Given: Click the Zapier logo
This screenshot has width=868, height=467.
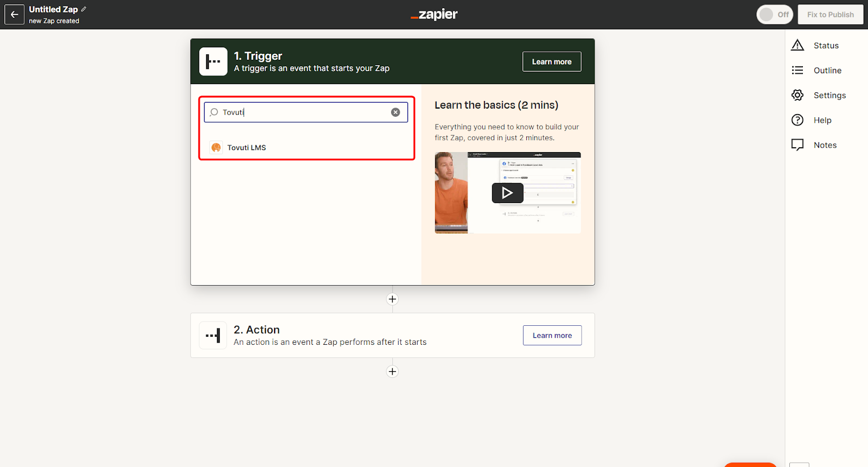Looking at the screenshot, I should pyautogui.click(x=434, y=15).
